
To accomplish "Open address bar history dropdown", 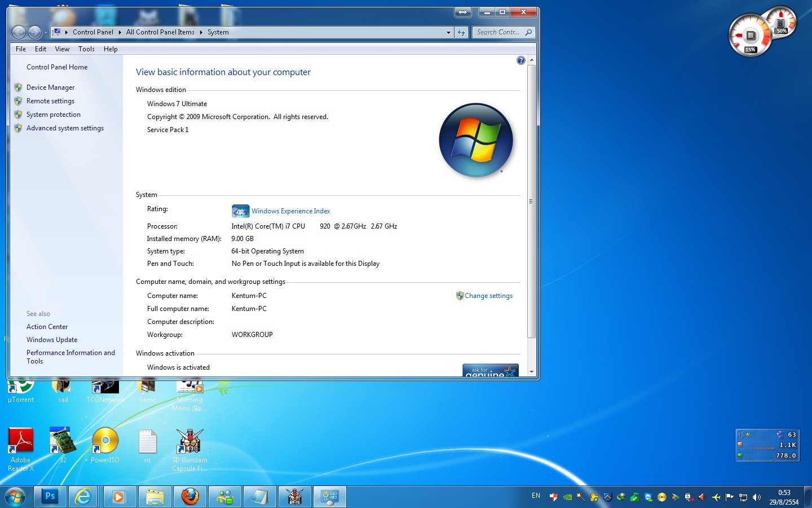I will [x=449, y=32].
